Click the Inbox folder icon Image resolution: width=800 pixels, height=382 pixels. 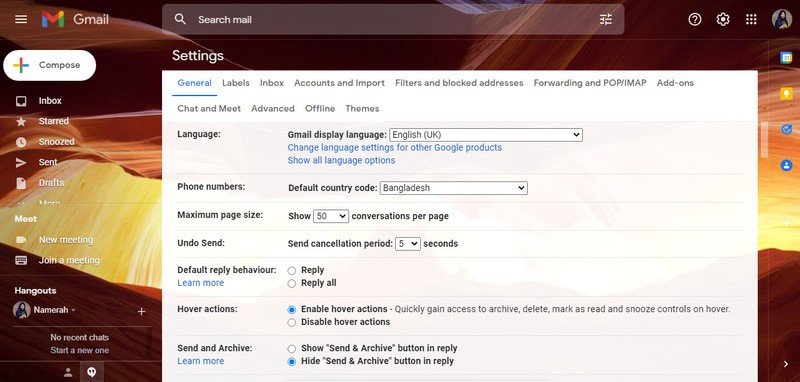(21, 101)
